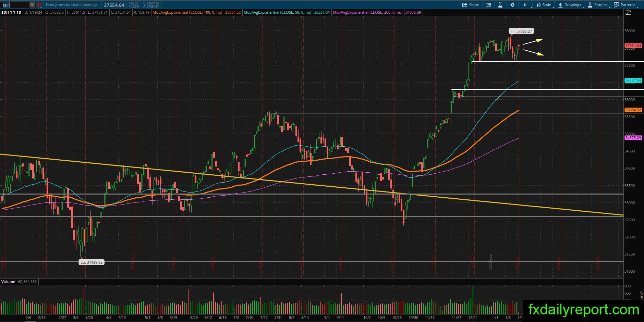The image size is (644, 322).
Task: Click the orange 35684.52 value in header
Action: pyautogui.click(x=233, y=12)
